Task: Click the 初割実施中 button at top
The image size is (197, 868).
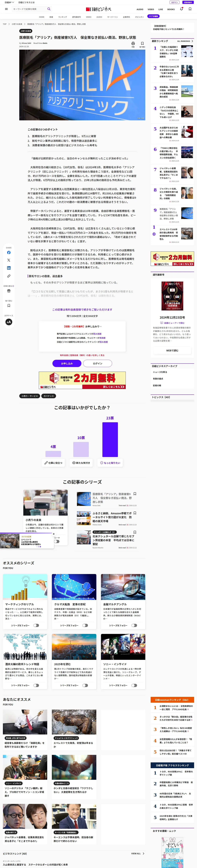Action: (188, 2)
